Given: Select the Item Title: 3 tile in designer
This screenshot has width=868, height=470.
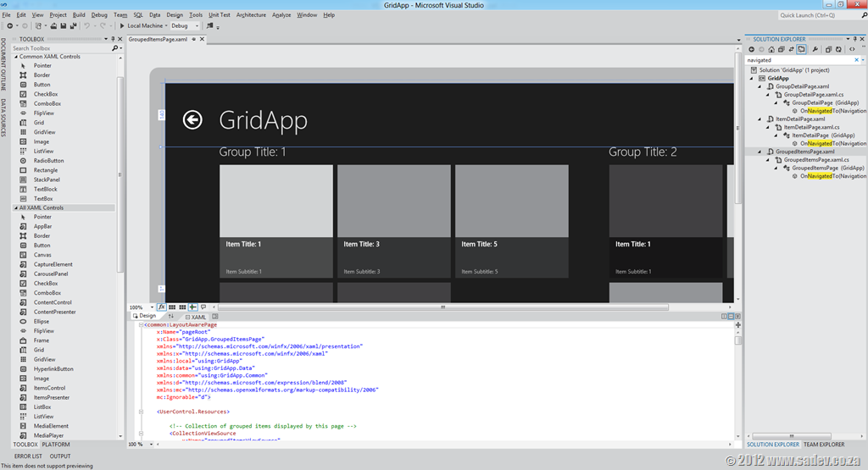Looking at the screenshot, I should pos(393,221).
